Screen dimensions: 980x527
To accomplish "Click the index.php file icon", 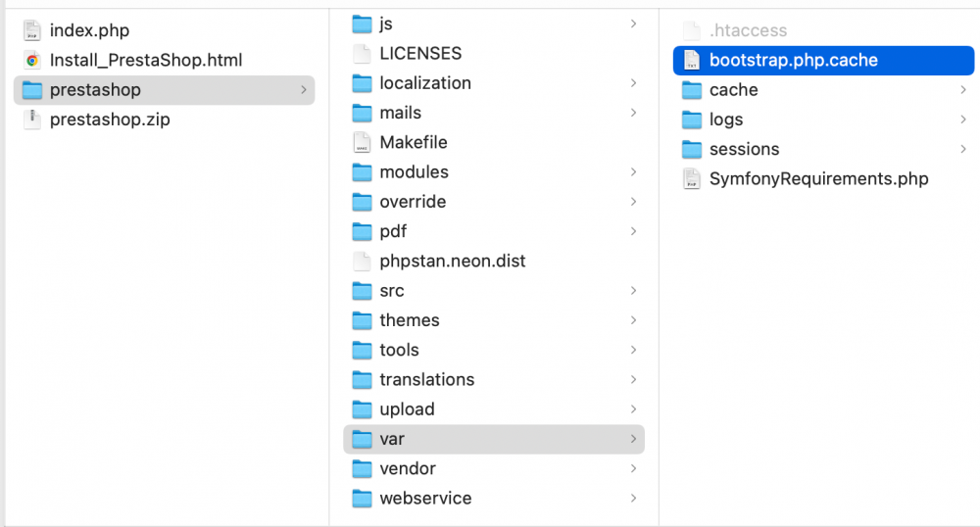I will pos(32,30).
